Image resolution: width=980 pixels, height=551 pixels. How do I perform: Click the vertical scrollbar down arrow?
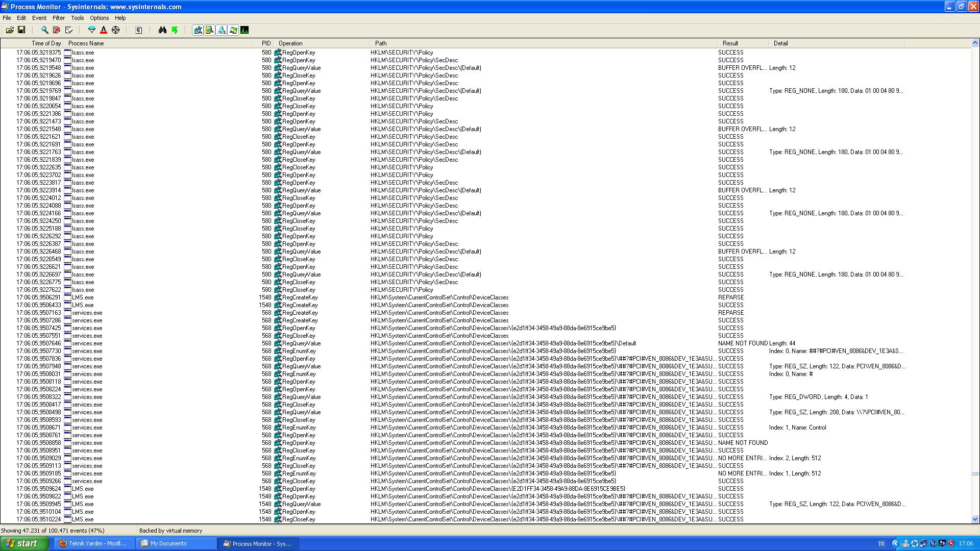(x=975, y=519)
